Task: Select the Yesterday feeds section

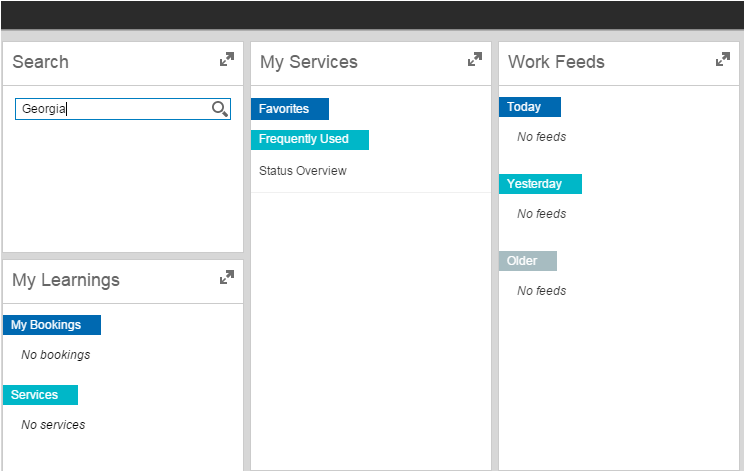Action: tap(540, 184)
